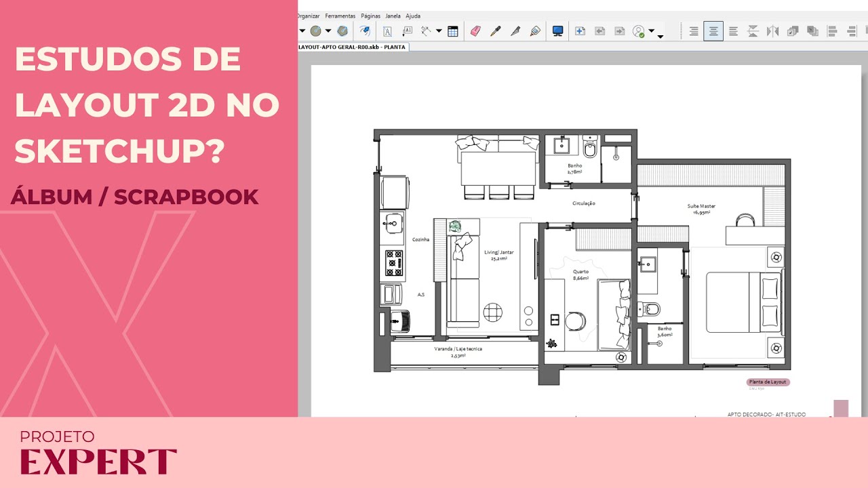
Task: Select the Polygon drawing tool
Action: [343, 31]
